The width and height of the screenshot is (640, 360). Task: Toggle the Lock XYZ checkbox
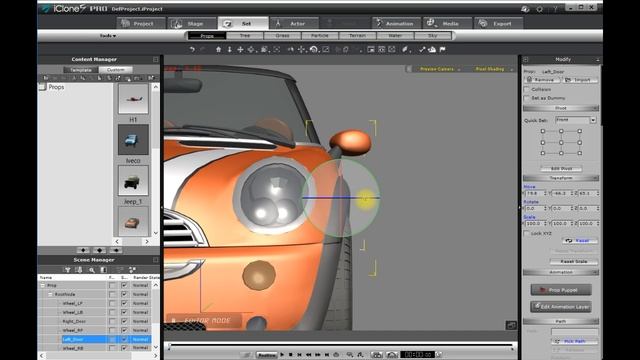point(527,233)
